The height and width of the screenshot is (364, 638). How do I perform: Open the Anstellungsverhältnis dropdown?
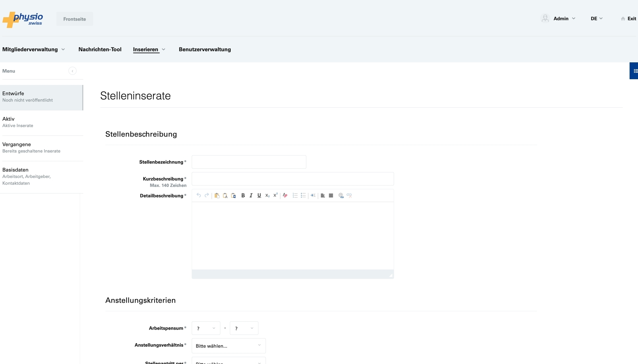pos(228,346)
